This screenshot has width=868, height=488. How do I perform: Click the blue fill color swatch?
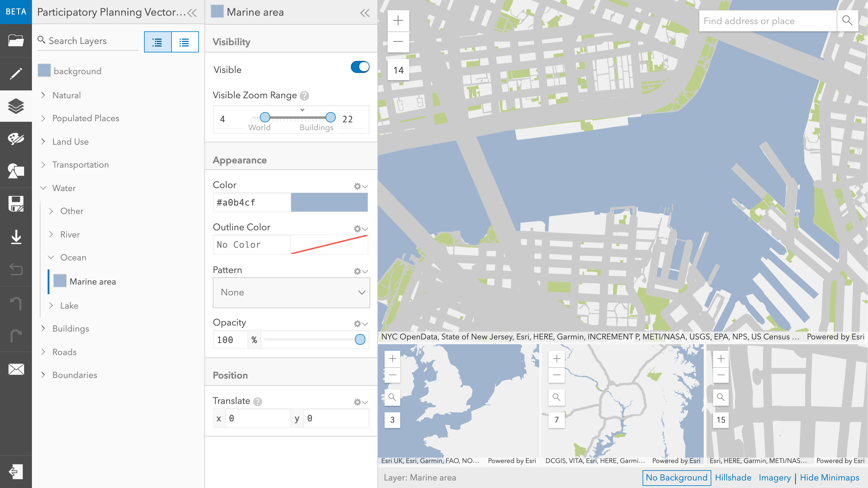coord(329,203)
